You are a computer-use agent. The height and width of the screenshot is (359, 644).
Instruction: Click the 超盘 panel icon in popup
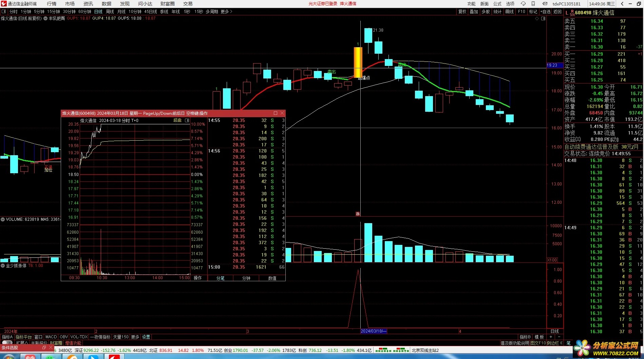tap(187, 120)
